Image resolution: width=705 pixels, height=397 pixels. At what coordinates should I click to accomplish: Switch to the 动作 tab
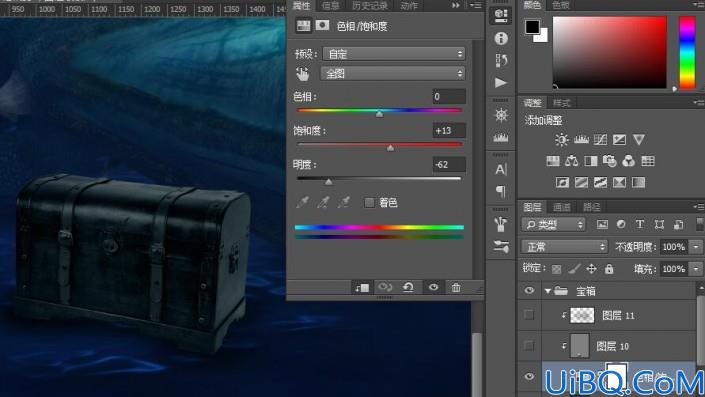(x=408, y=5)
